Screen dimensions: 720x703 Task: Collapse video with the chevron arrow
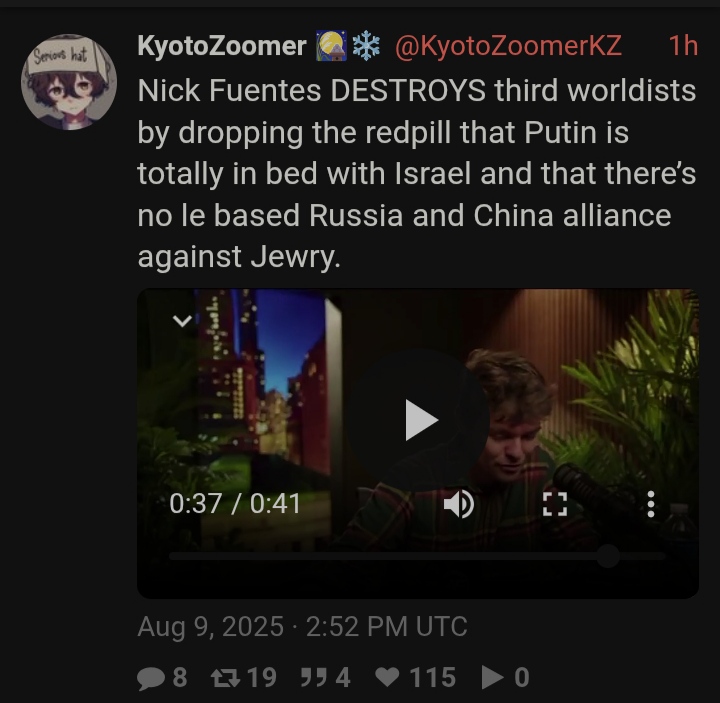pos(182,320)
